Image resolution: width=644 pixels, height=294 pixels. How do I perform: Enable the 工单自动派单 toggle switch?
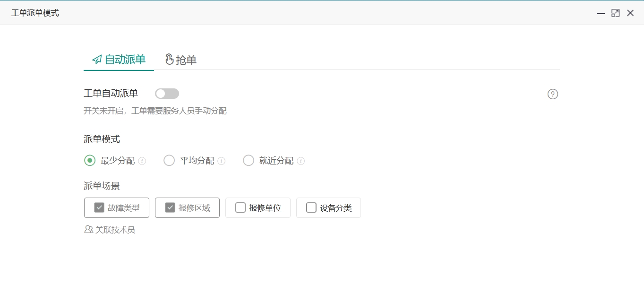pyautogui.click(x=166, y=93)
